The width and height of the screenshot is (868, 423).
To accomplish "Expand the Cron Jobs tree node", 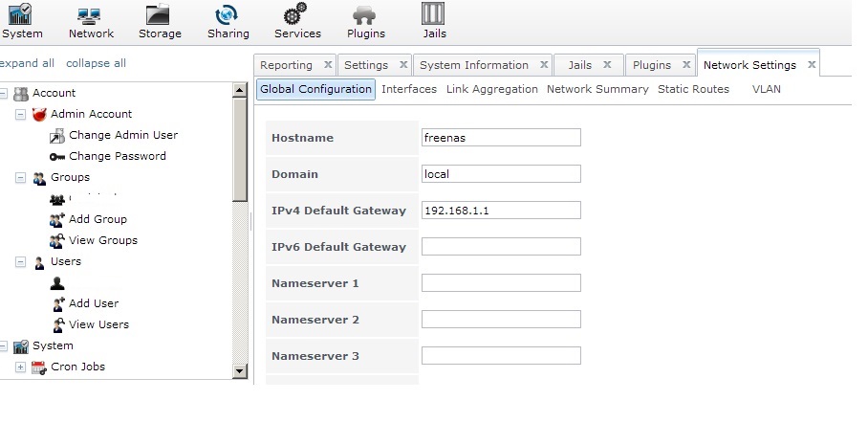I will coord(20,367).
